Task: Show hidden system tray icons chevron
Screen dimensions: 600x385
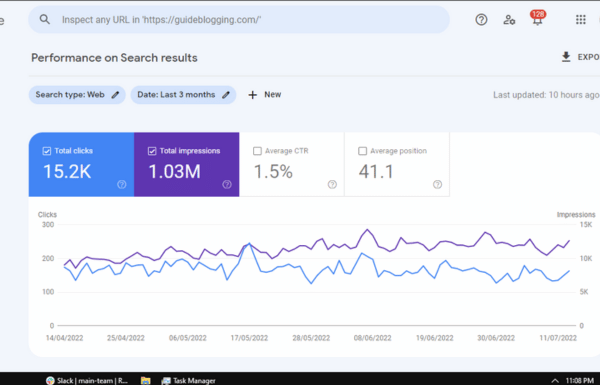Action: click(x=554, y=380)
